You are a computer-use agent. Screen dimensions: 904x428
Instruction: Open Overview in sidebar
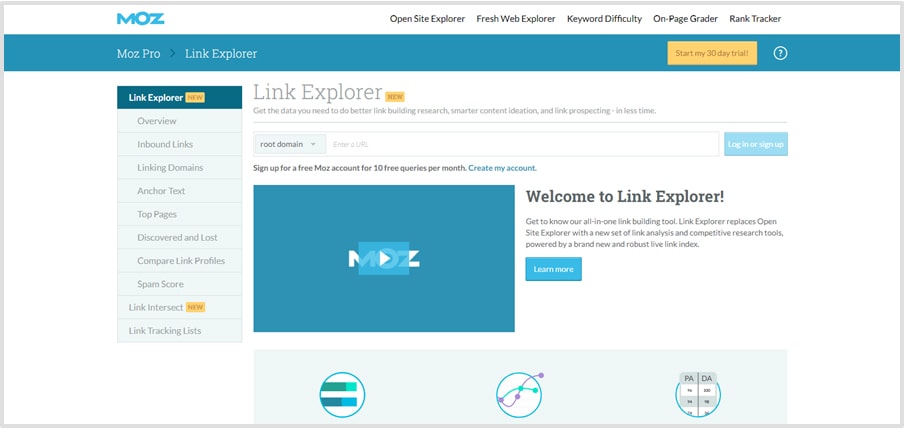click(x=179, y=121)
